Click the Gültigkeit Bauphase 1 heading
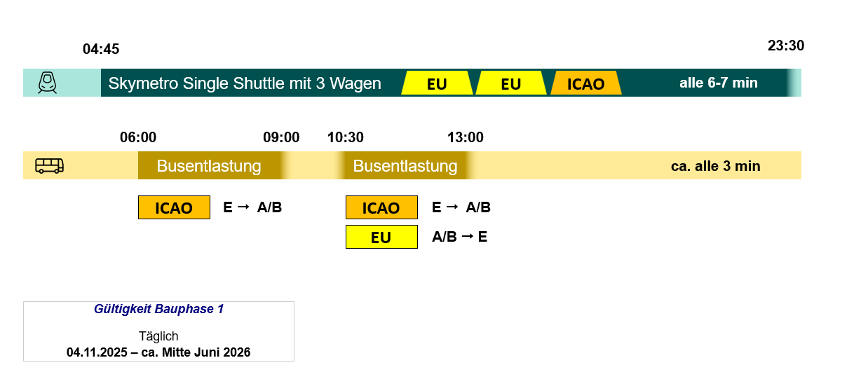The image size is (868, 372). pyautogui.click(x=158, y=309)
